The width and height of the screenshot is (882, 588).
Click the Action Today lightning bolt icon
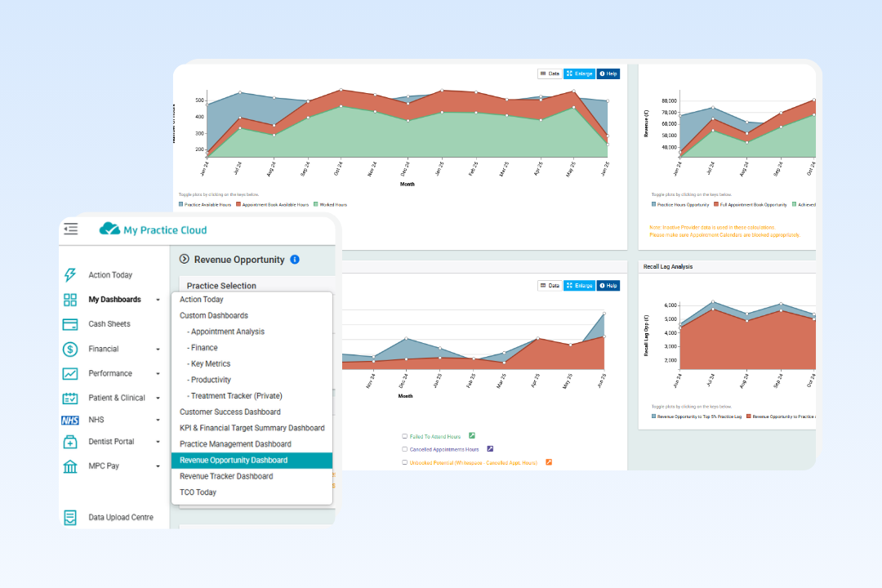click(70, 275)
